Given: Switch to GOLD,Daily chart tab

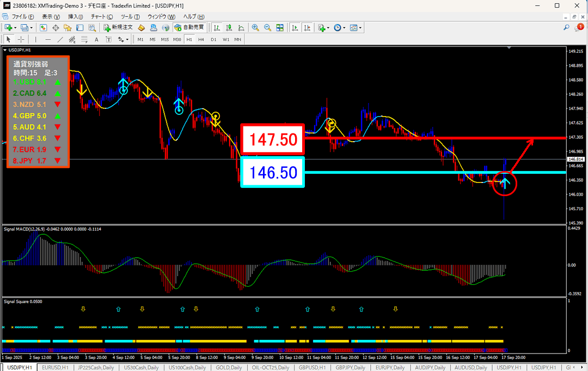Looking at the screenshot, I should point(229,368).
